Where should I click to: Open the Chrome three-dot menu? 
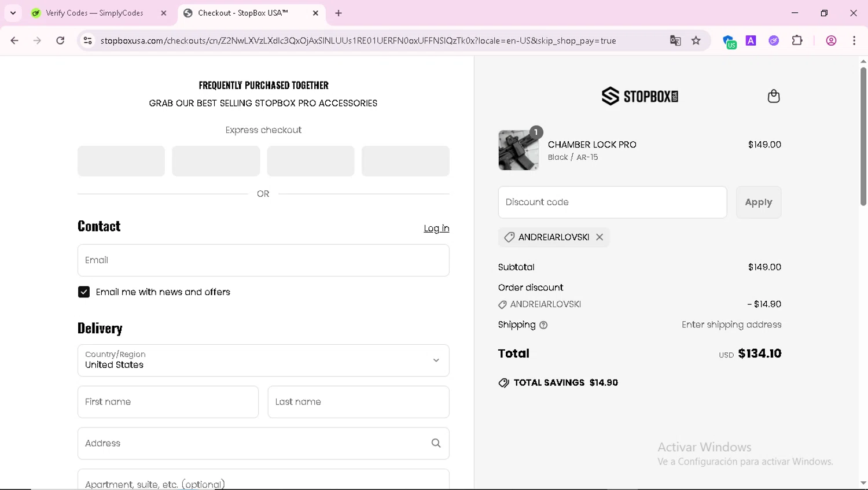tap(854, 40)
